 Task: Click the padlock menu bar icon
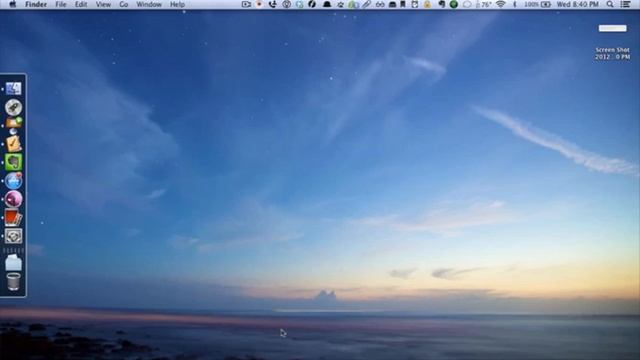pyautogui.click(x=427, y=4)
